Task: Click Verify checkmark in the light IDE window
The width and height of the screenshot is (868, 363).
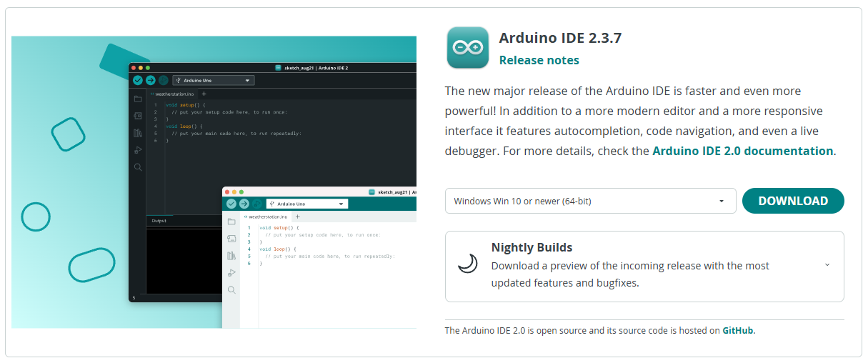Action: pyautogui.click(x=231, y=204)
